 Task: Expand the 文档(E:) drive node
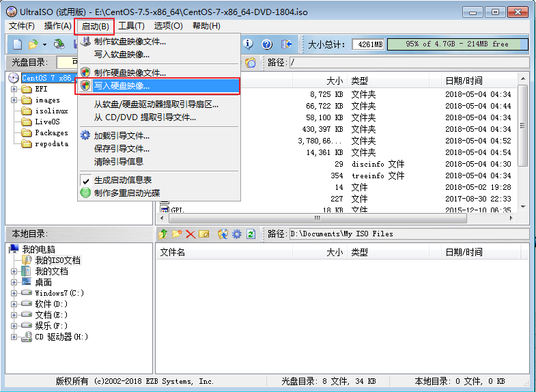14,315
